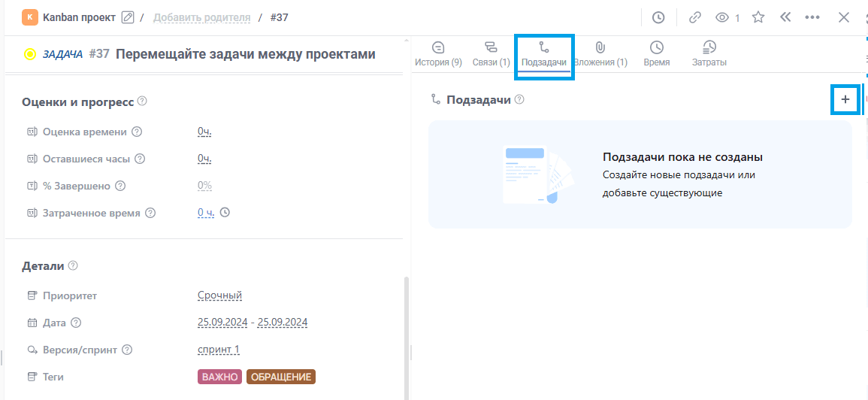Open the Вложения (1) tab
Viewport: 868px width, 400px height.
tap(600, 53)
